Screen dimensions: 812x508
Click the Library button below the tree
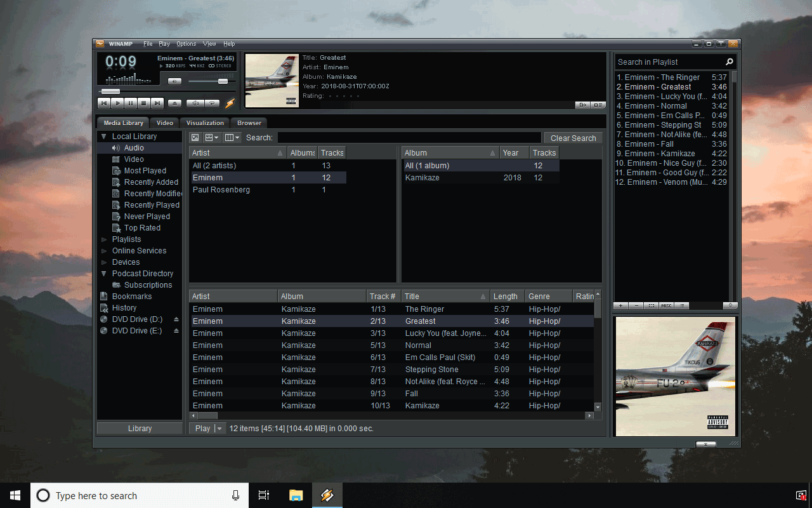tap(140, 429)
